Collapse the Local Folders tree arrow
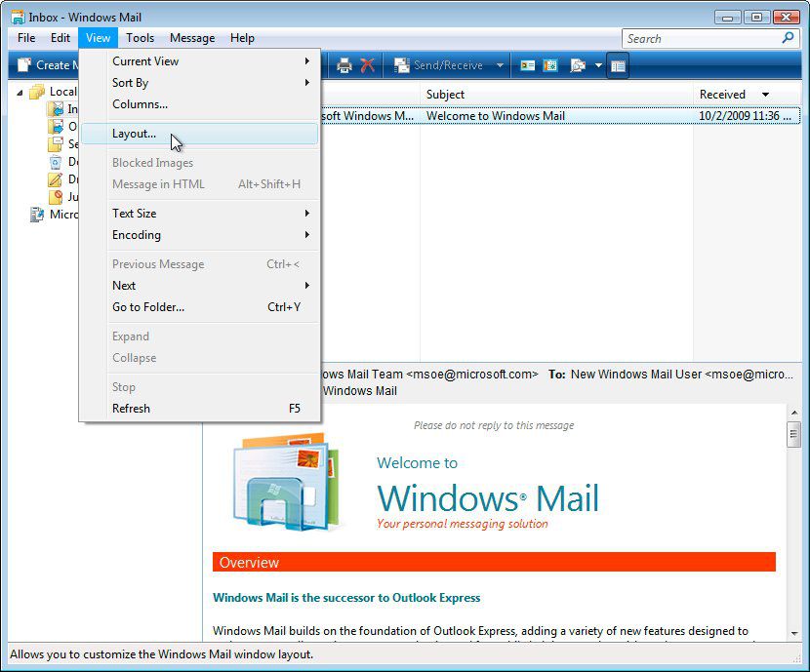 point(20,93)
